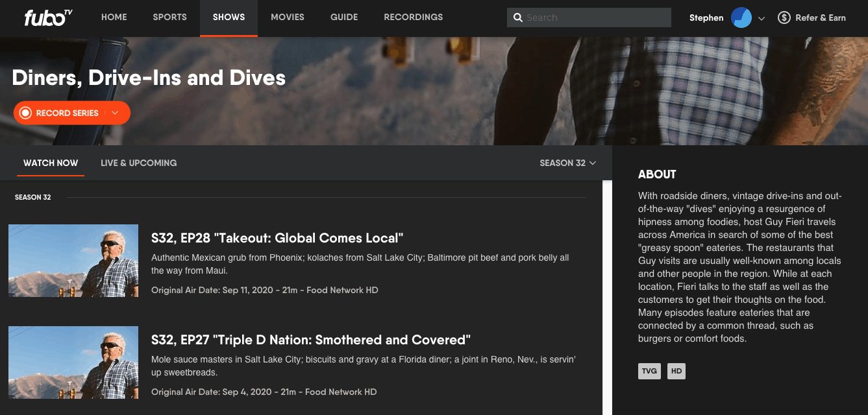868x415 pixels.
Task: Select the Shows nav item
Action: 229,18
